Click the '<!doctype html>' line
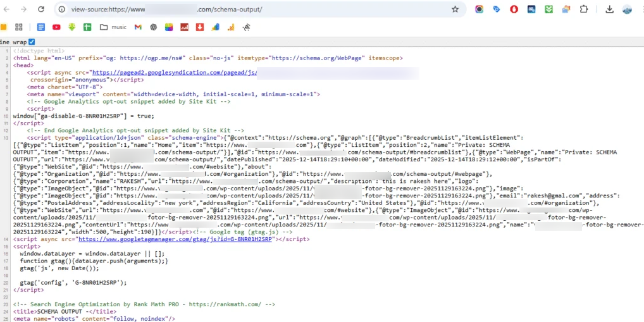 [39, 51]
